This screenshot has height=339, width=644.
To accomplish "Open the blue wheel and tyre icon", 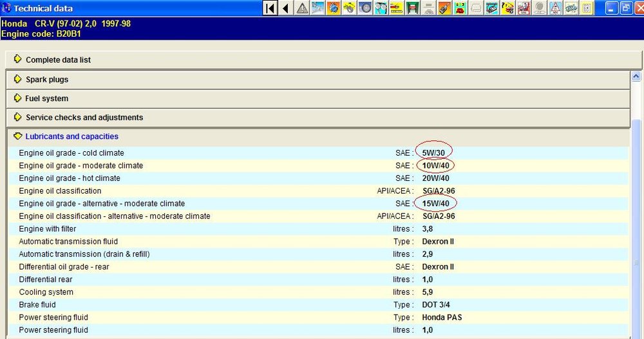I will click(x=365, y=8).
